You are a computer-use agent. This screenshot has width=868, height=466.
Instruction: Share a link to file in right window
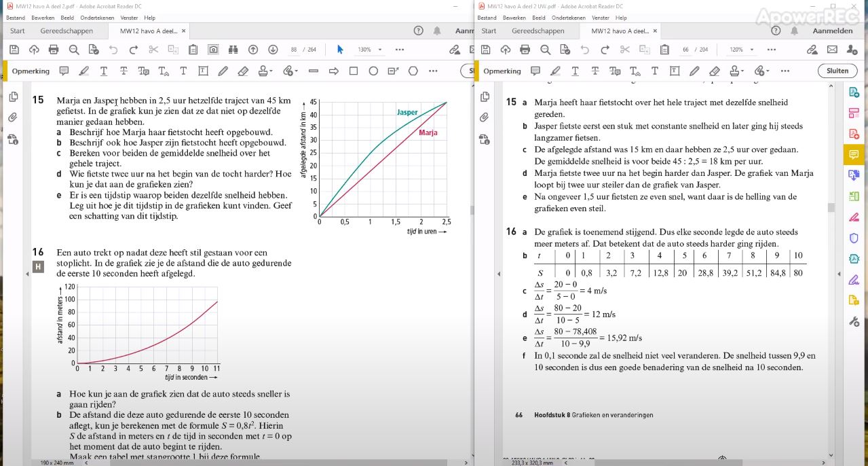click(812, 50)
